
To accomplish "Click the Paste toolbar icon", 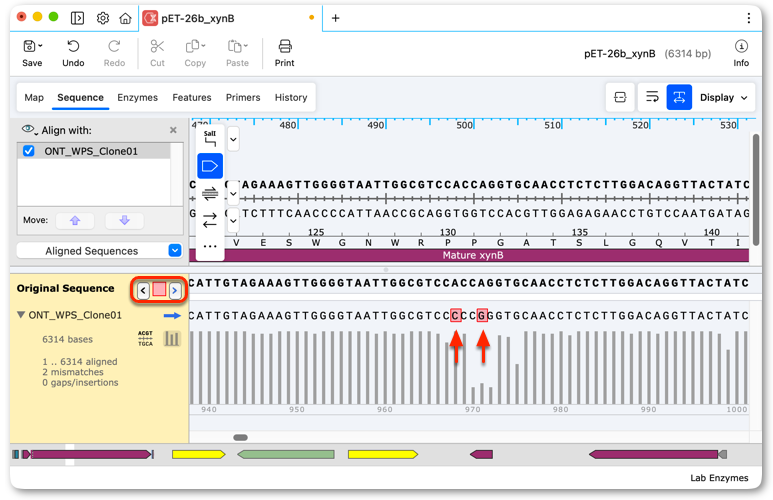I will coord(235,46).
